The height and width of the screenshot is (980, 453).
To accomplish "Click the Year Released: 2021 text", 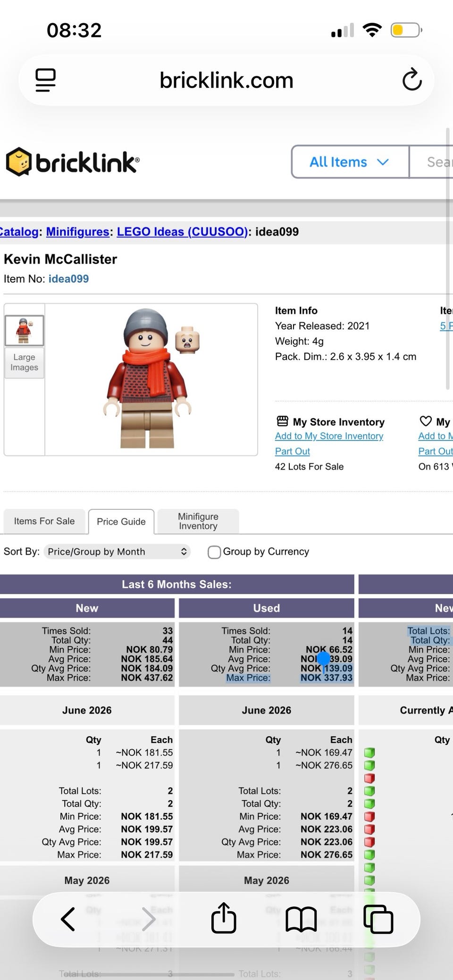I will [x=322, y=326].
